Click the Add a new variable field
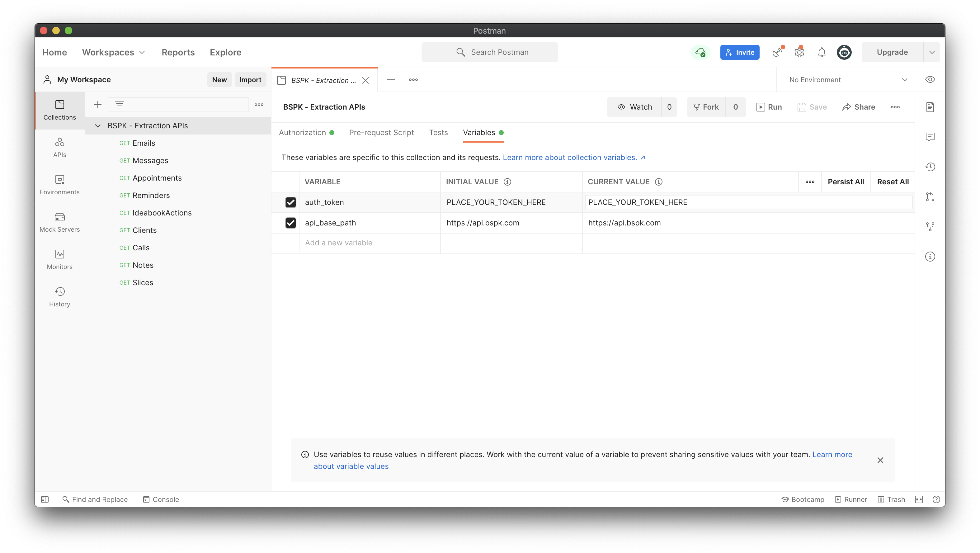This screenshot has width=980, height=553. coord(370,243)
